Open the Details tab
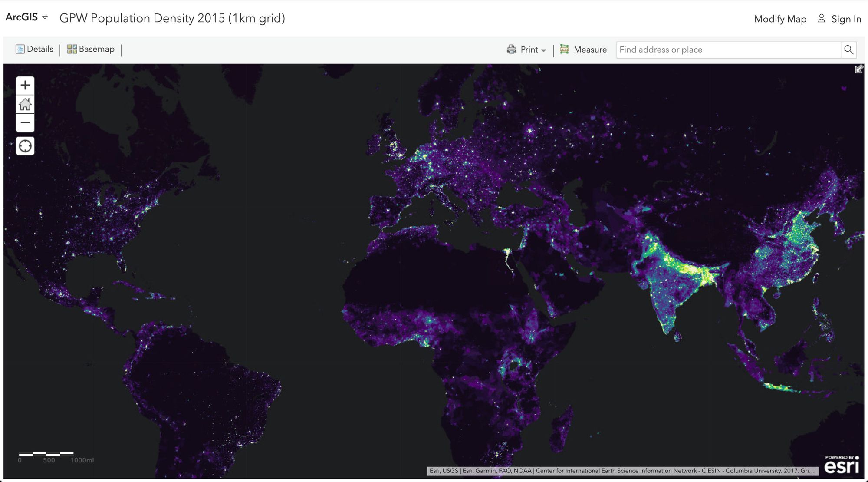This screenshot has width=868, height=482. (x=40, y=49)
